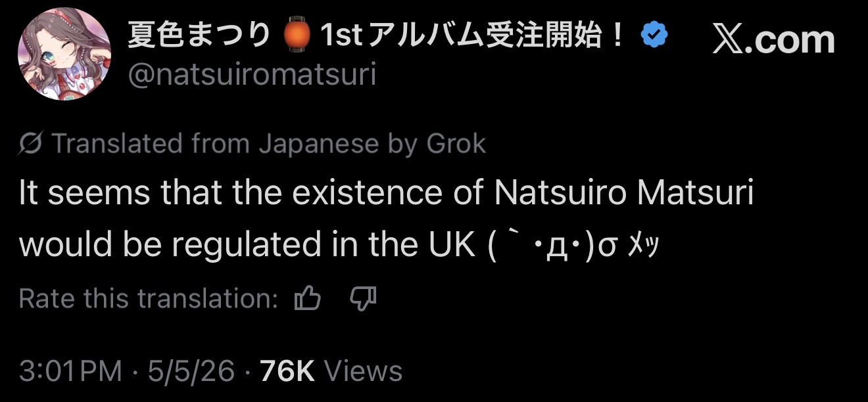868x402 pixels.
Task: Click the 夏色まつり display name
Action: (199, 35)
